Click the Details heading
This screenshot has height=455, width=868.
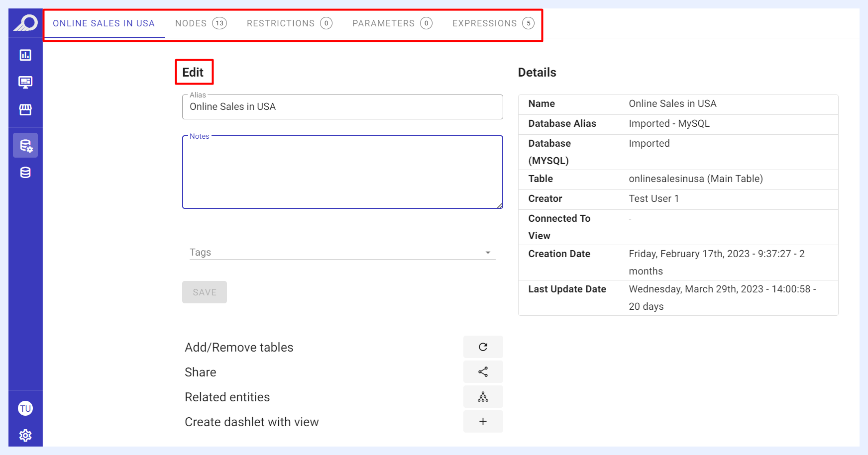coord(537,73)
